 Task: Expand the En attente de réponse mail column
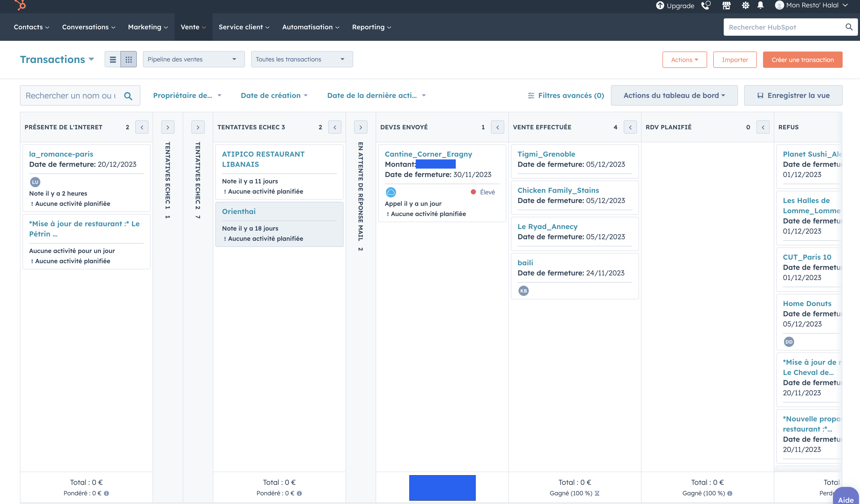361,127
